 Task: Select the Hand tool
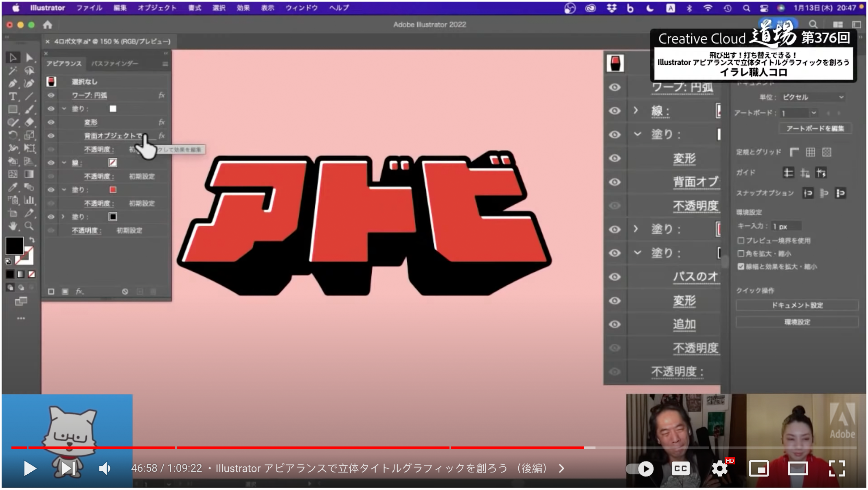[x=13, y=224]
